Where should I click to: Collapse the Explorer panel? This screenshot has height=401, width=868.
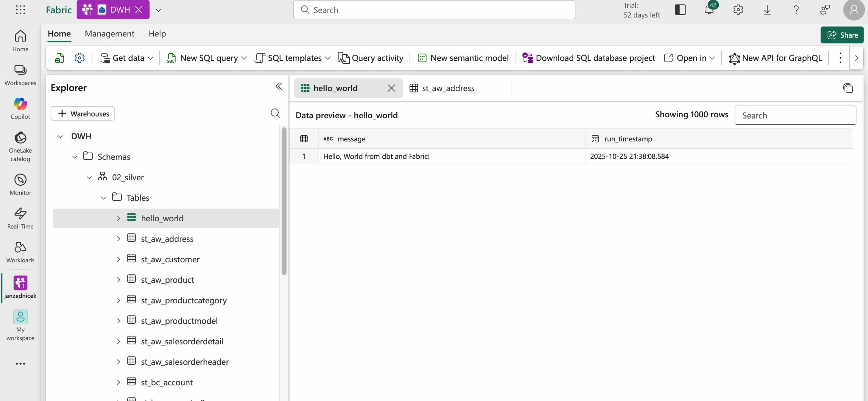tap(279, 87)
